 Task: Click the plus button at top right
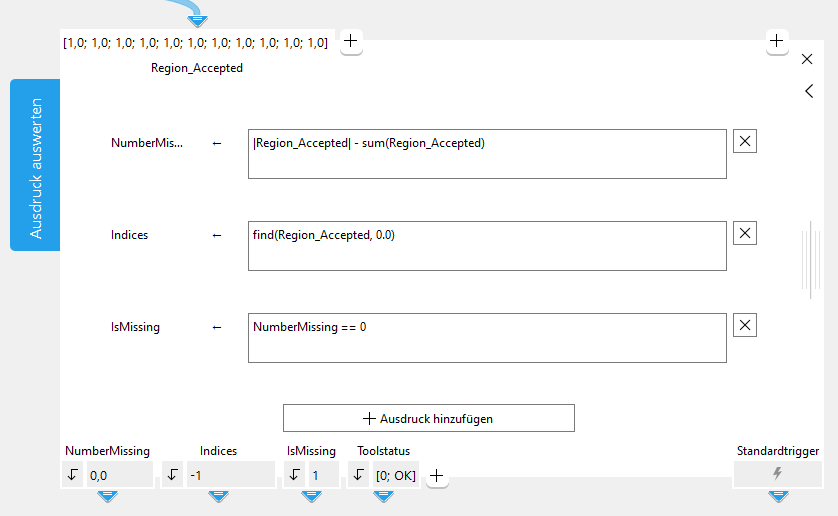click(777, 41)
